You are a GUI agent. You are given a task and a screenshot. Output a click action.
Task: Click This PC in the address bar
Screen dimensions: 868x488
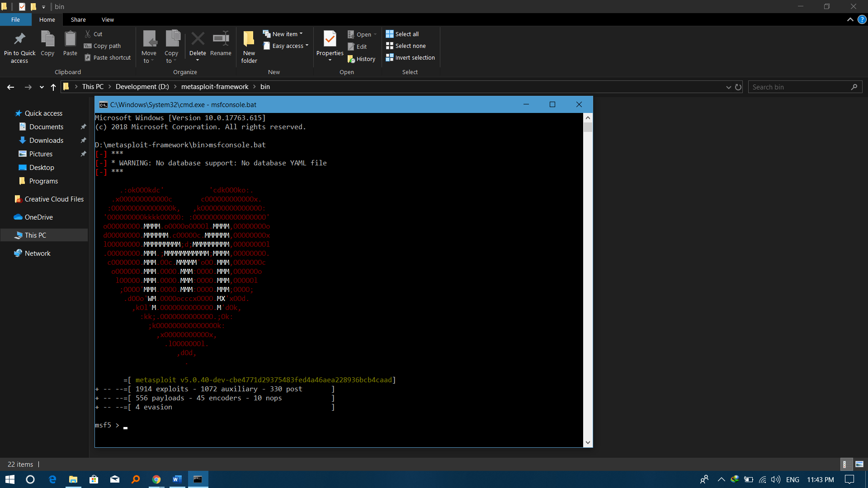93,87
